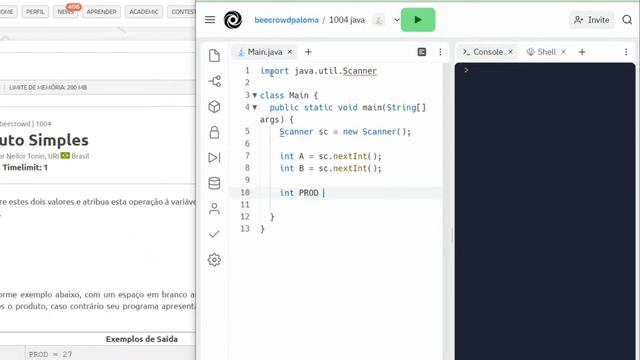Close the Main.java tab
The width and height of the screenshot is (640, 360).
(x=289, y=52)
